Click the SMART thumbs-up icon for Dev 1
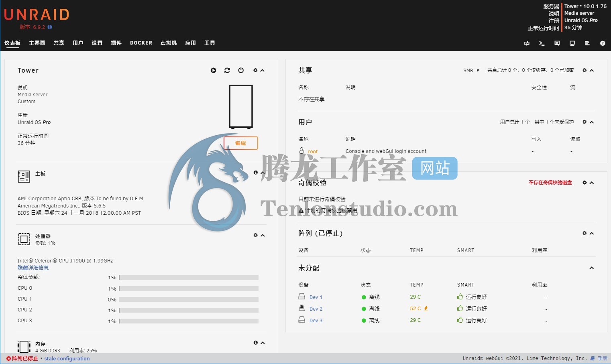Viewport: 611px width, 364px height. pyautogui.click(x=460, y=297)
